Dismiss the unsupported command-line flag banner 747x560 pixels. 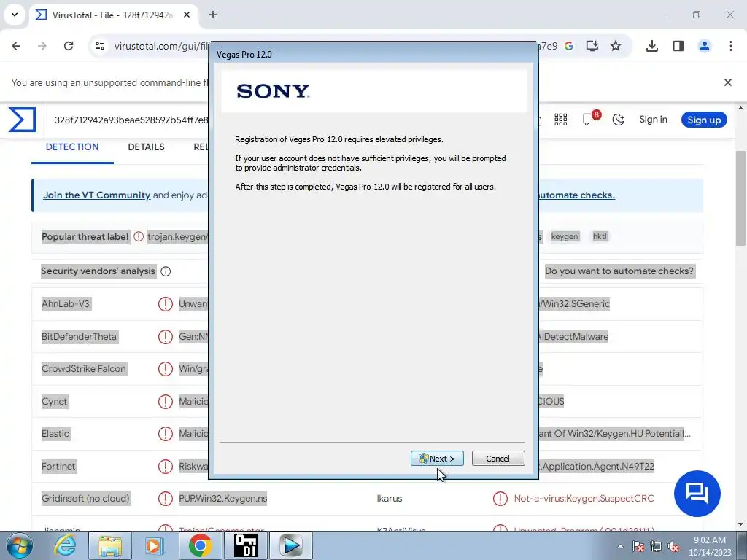point(727,82)
